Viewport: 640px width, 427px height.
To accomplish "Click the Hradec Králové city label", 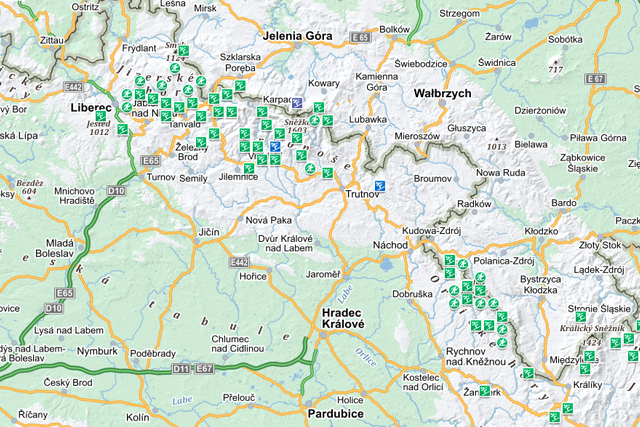I will (x=341, y=320).
